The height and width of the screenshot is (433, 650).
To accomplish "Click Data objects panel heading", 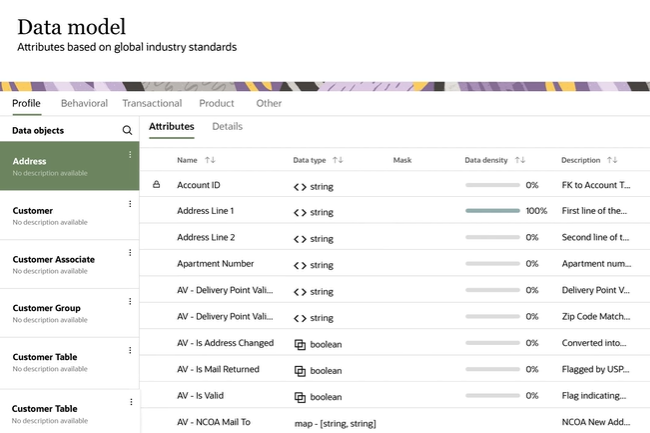I will 38,131.
